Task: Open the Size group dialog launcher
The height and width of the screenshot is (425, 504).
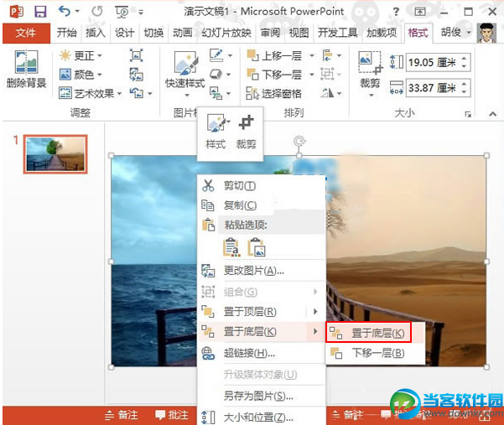Action: (x=468, y=114)
